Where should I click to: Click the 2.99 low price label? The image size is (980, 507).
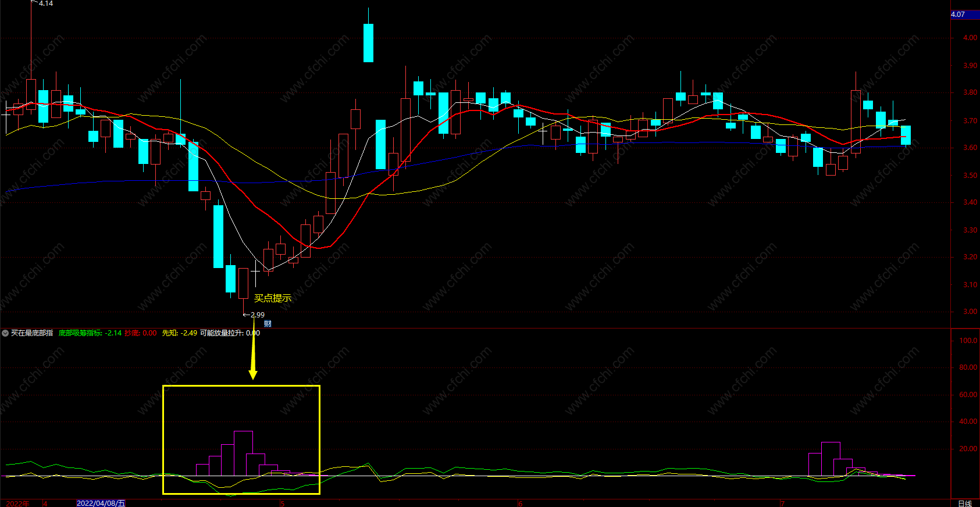click(257, 315)
